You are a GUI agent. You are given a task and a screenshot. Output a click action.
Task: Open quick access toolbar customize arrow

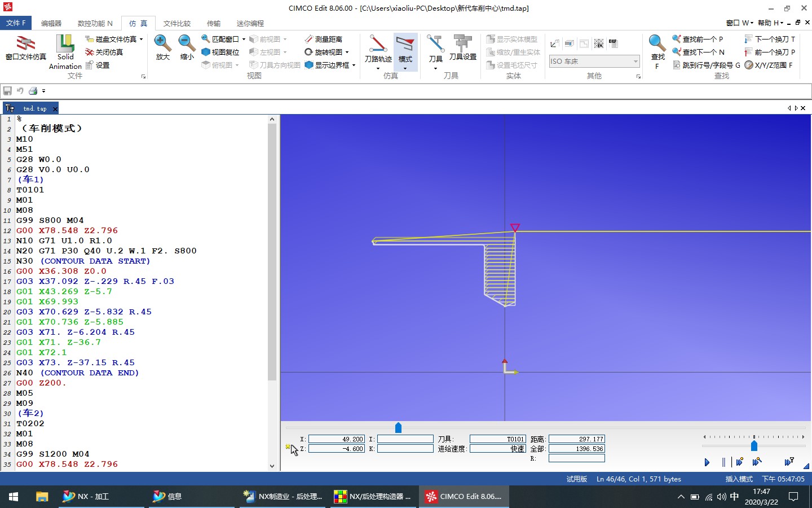click(43, 90)
